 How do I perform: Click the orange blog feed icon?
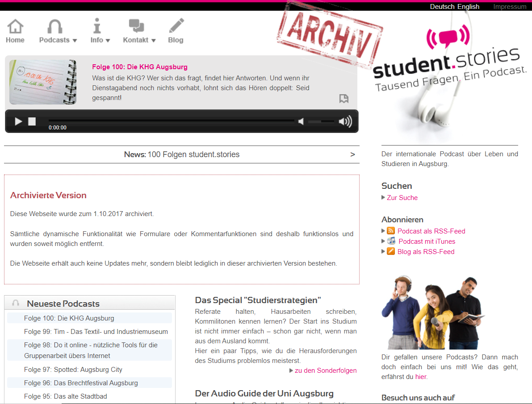coord(391,251)
